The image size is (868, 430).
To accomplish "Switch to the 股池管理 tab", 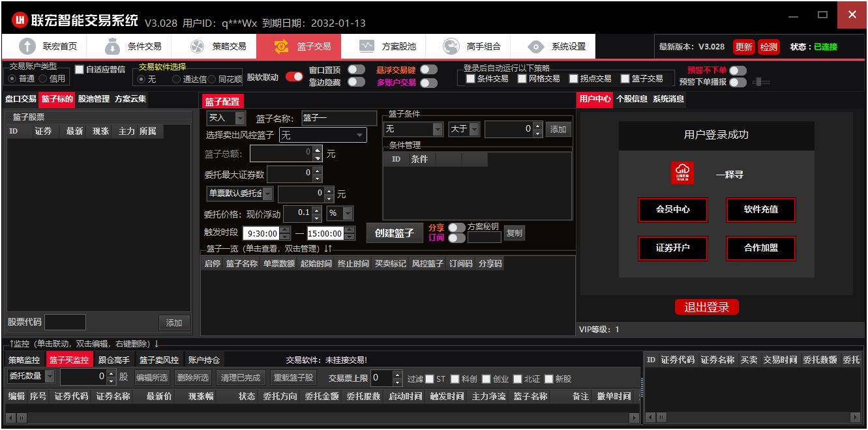I will coord(94,99).
